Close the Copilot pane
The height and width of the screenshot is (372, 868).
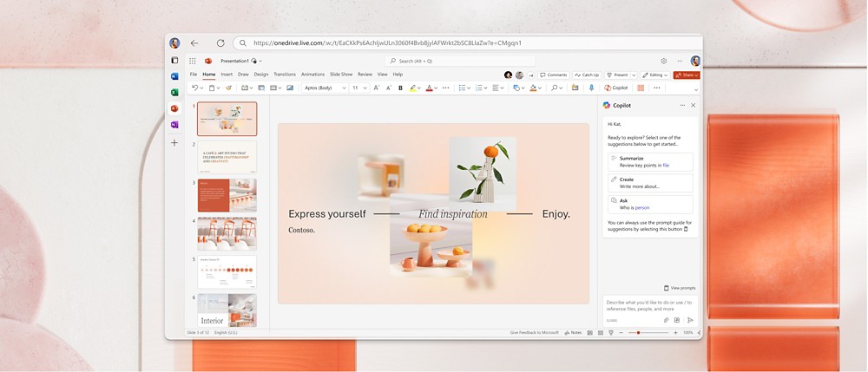click(x=693, y=105)
